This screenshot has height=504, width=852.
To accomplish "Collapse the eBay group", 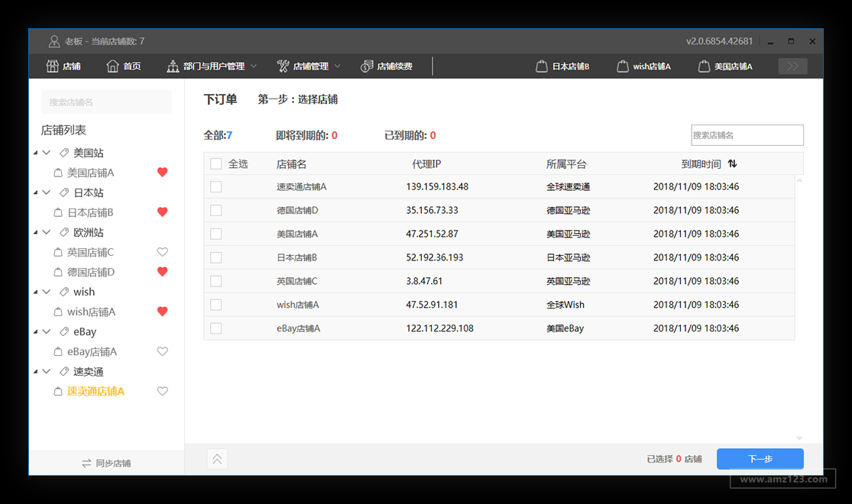I will [46, 332].
